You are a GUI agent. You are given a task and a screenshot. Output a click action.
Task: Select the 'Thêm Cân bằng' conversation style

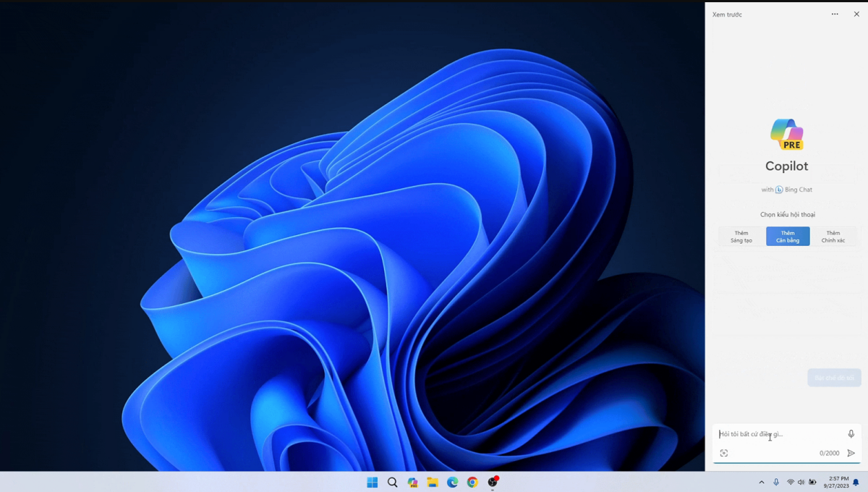point(788,237)
